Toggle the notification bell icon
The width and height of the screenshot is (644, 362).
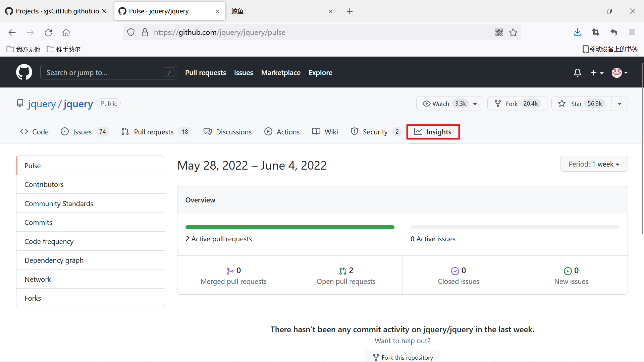coord(577,72)
